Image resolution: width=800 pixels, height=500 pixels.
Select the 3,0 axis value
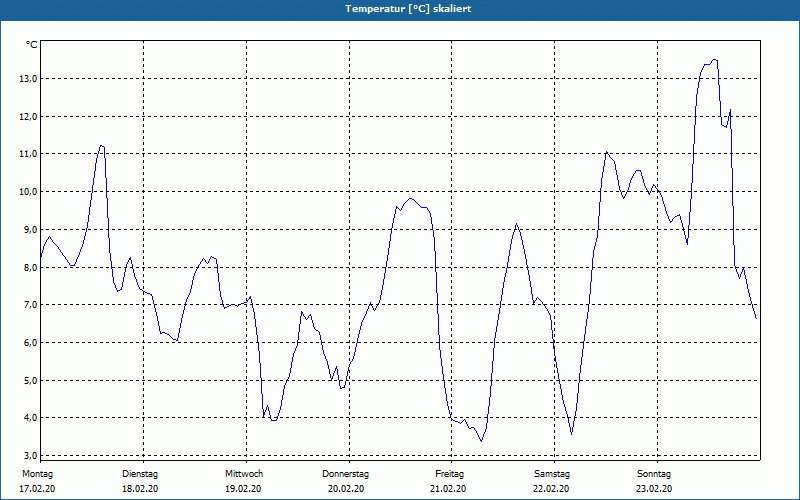coord(30,456)
